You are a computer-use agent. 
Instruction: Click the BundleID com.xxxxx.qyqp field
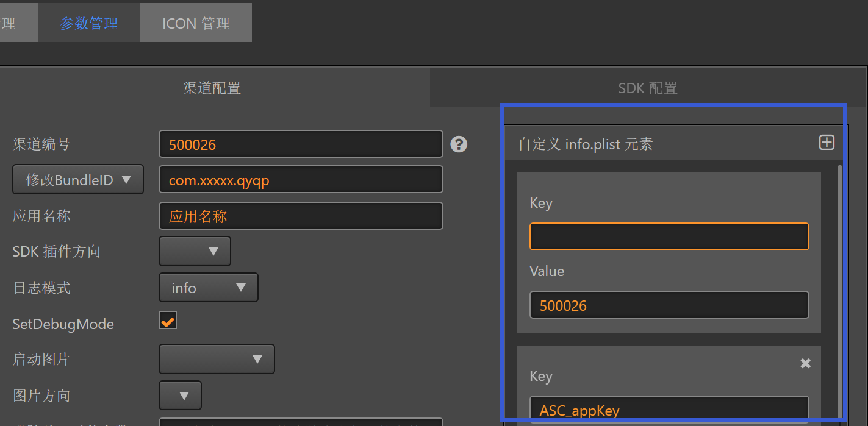coord(300,180)
